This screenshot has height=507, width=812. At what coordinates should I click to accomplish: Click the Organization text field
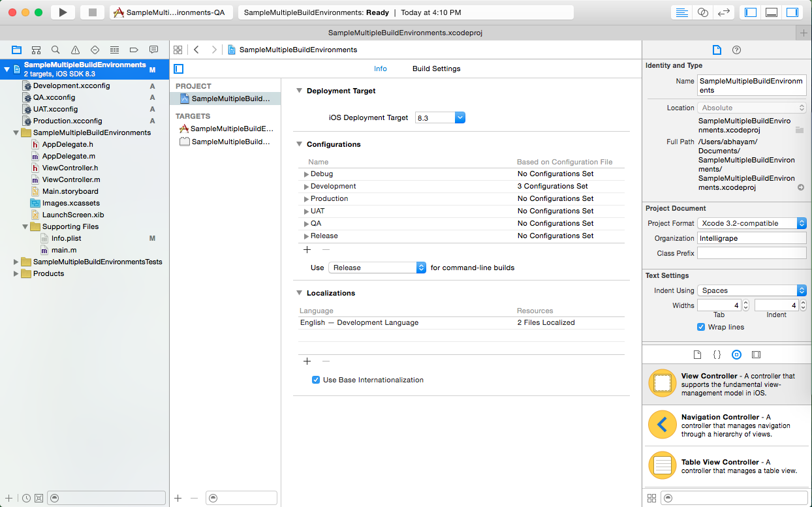752,238
